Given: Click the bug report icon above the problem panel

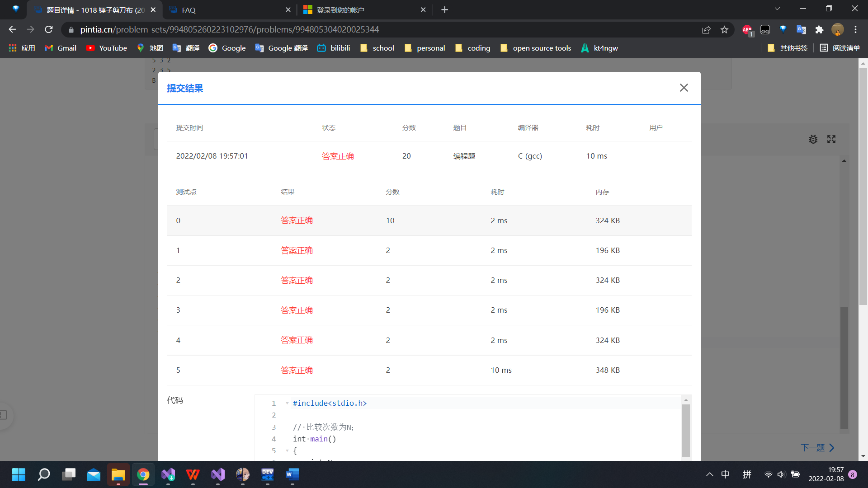Looking at the screenshot, I should tap(813, 139).
